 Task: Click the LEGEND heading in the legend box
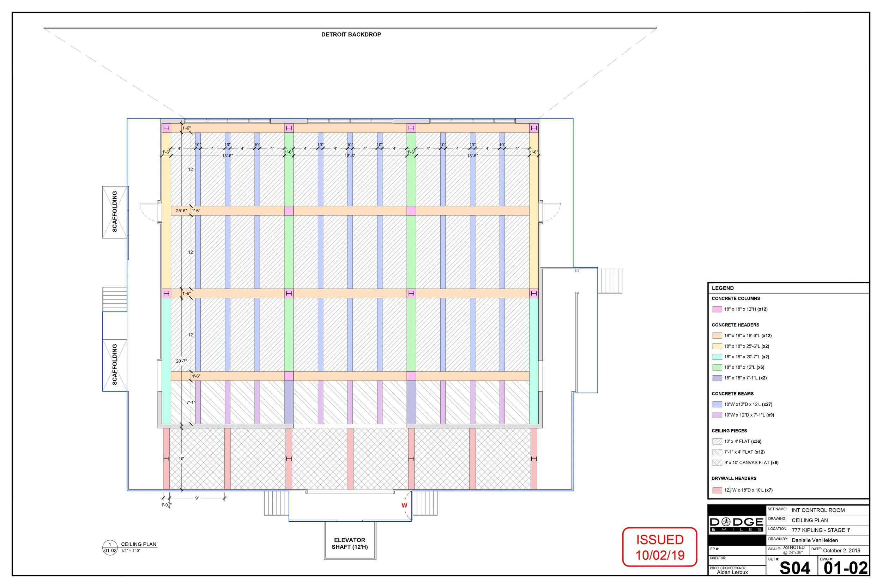[x=723, y=288]
